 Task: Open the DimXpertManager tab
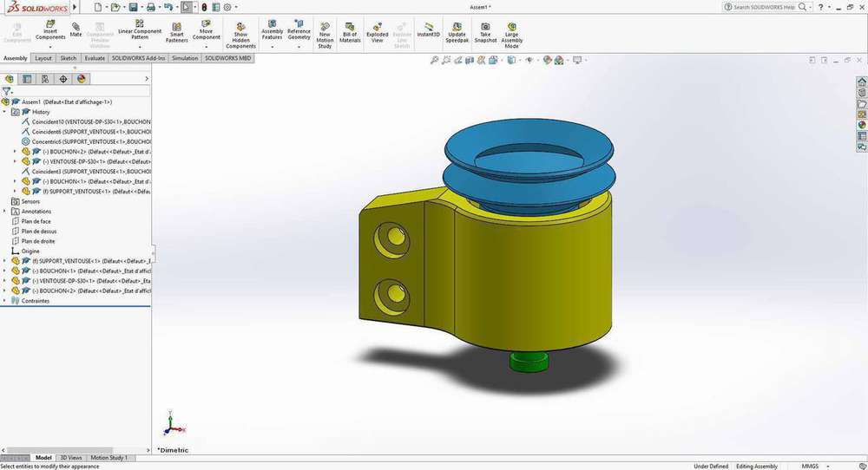63,79
